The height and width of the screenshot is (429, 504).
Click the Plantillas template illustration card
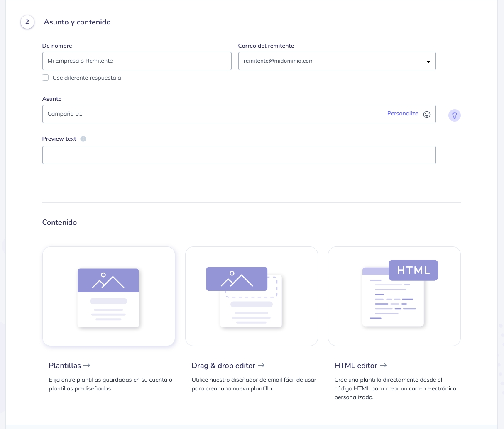pos(108,296)
